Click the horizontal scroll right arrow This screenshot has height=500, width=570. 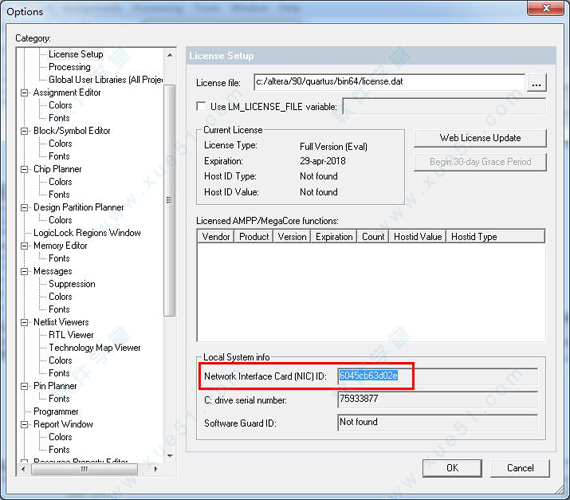(x=156, y=469)
